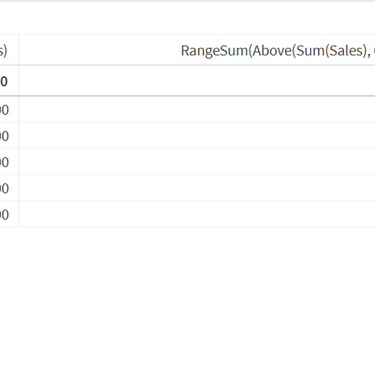This screenshot has height=366, width=375.
Task: Sort by the cut-off column header ending in "s)"
Action: click(3, 50)
